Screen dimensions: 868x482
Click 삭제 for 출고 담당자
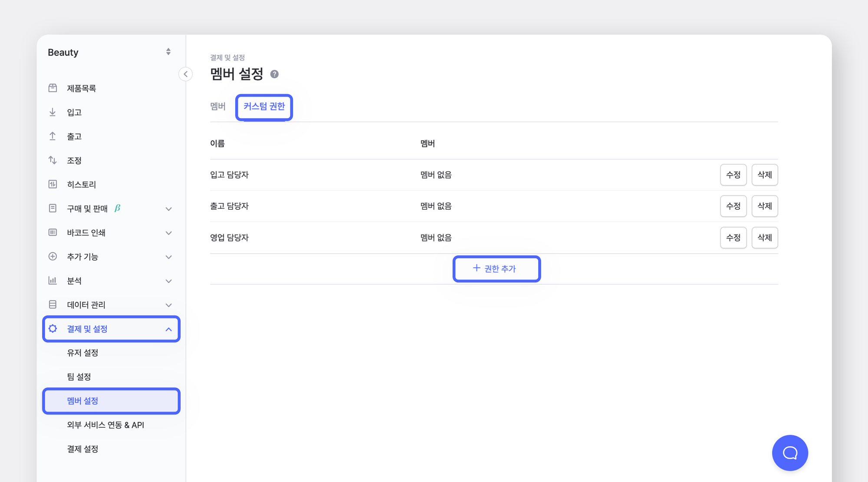(765, 206)
